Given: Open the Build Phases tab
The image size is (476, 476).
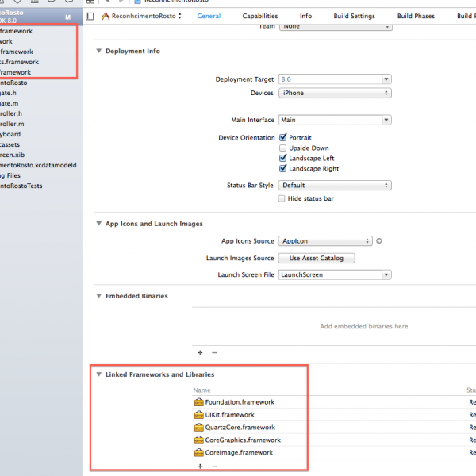Looking at the screenshot, I should (x=416, y=16).
